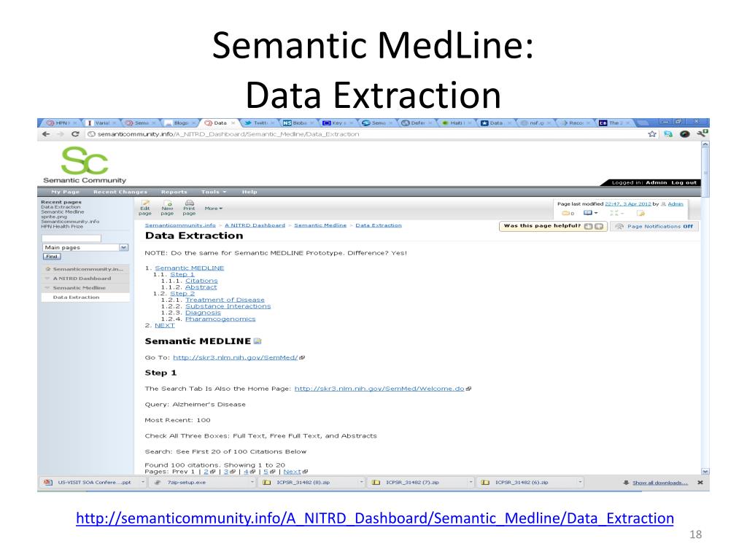Click the thumbs-down not helpful icon
747x560 pixels.
pos(599,227)
